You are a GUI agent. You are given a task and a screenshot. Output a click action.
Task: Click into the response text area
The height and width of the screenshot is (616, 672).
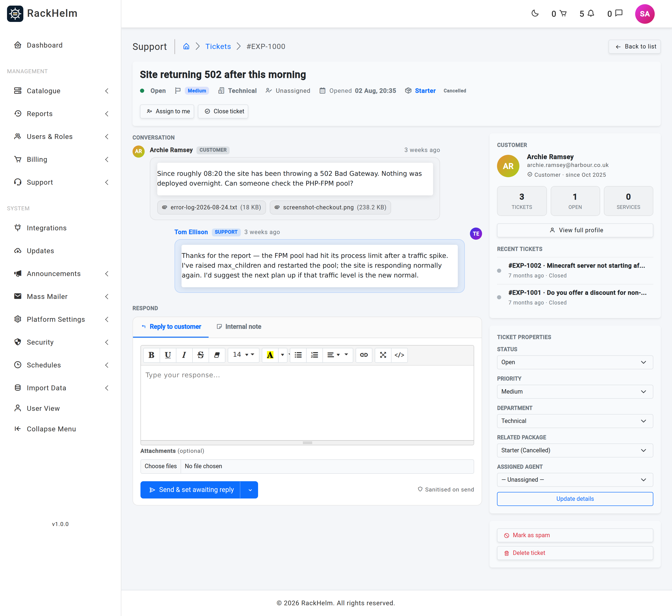click(307, 403)
